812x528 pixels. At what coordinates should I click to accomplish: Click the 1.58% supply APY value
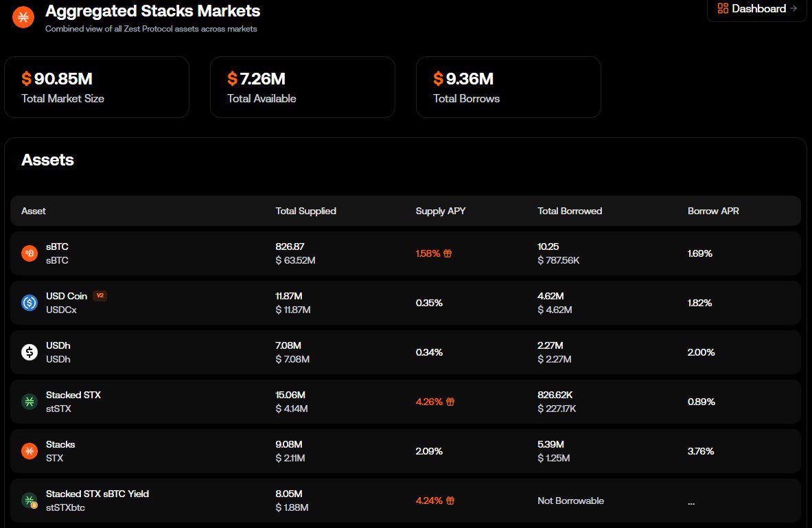point(428,253)
